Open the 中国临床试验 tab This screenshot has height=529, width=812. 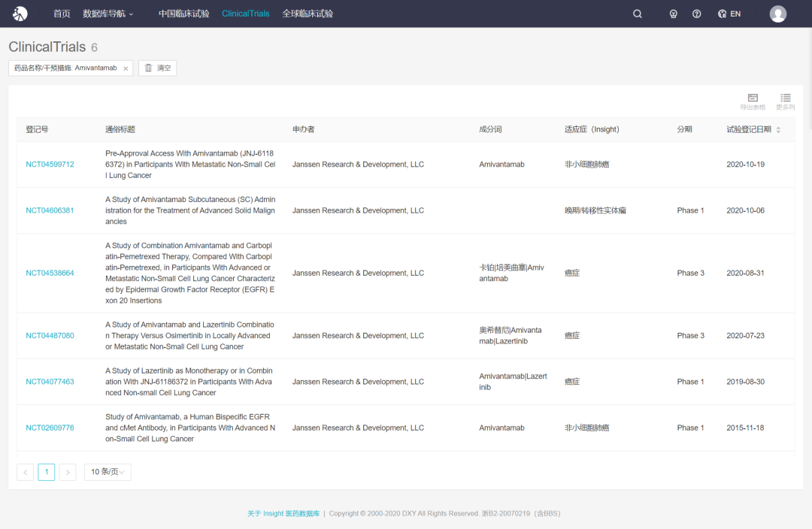pos(184,14)
